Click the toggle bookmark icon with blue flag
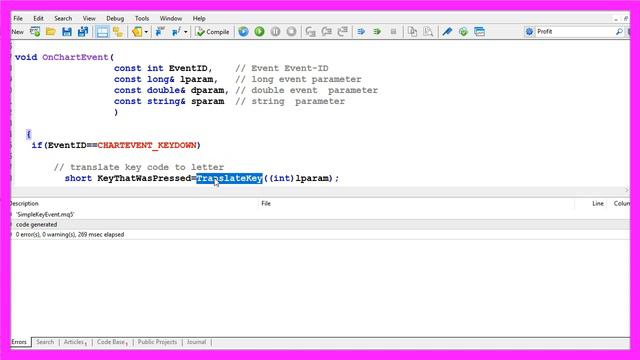The height and width of the screenshot is (360, 640). point(160,31)
